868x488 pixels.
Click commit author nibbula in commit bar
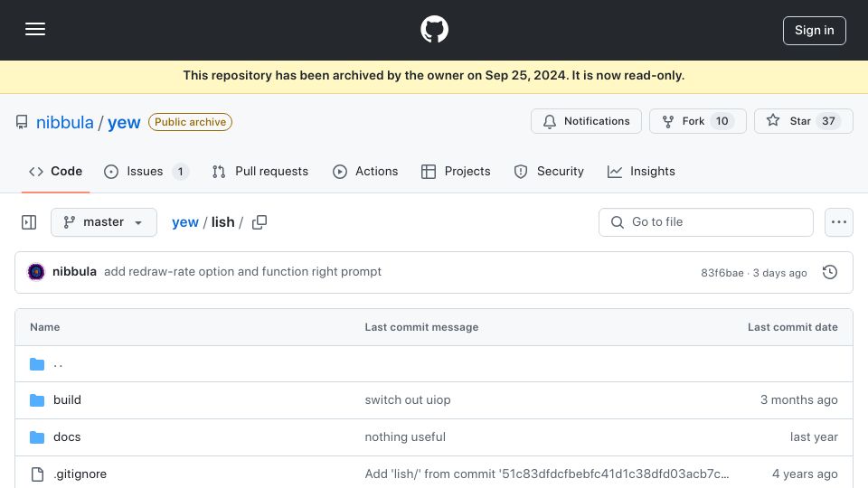[74, 272]
